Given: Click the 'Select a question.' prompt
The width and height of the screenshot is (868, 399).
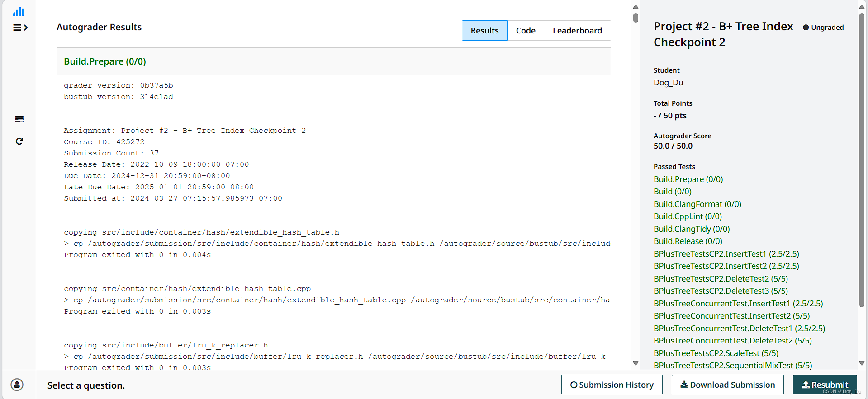Looking at the screenshot, I should (86, 385).
